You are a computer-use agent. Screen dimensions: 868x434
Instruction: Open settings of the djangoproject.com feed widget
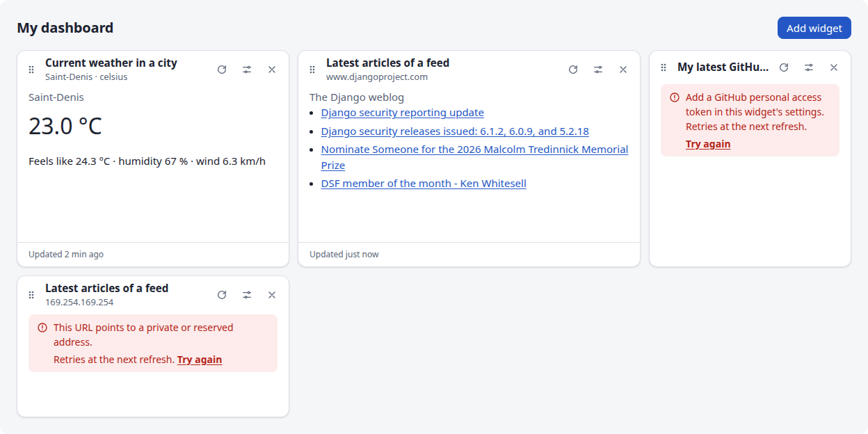598,70
